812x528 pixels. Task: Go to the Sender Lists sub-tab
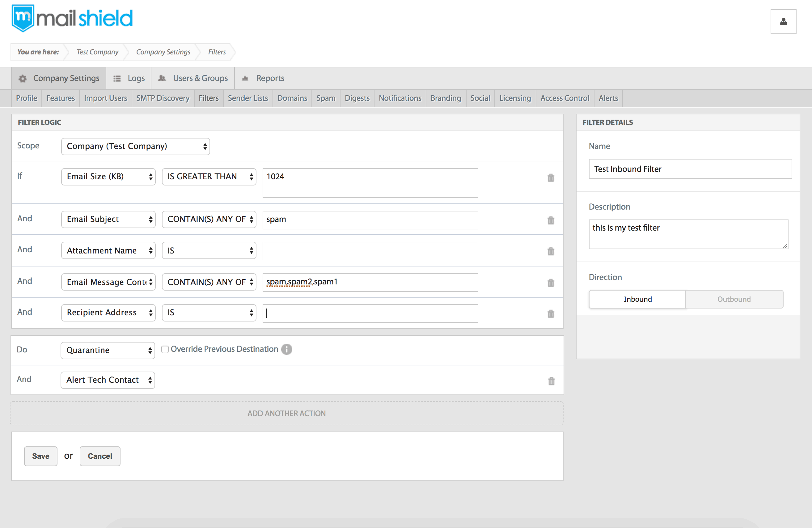pyautogui.click(x=248, y=98)
